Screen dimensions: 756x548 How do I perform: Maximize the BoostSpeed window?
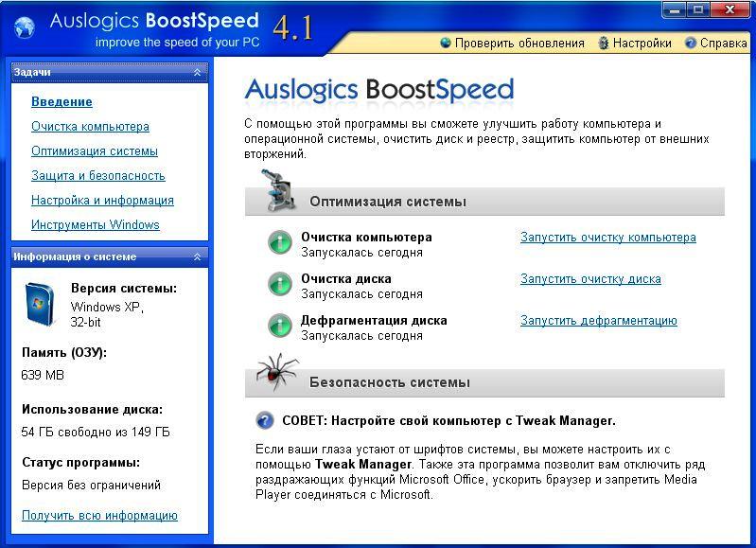click(x=698, y=9)
